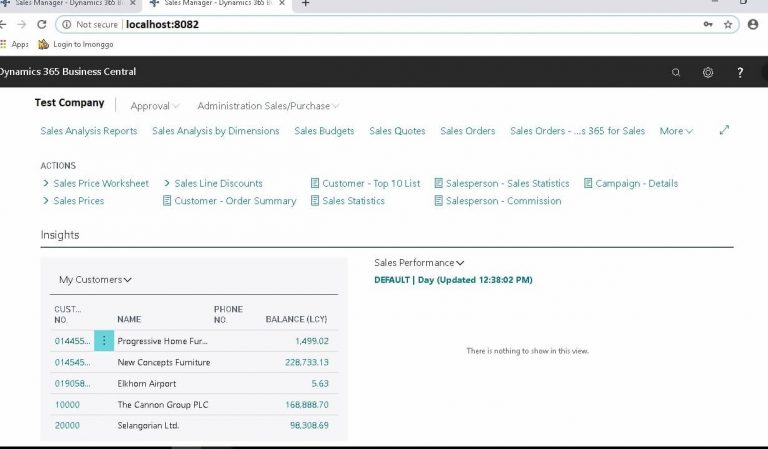The width and height of the screenshot is (768, 449).
Task: Open Sales Orders - ...s 365 for Sales
Action: (x=577, y=131)
